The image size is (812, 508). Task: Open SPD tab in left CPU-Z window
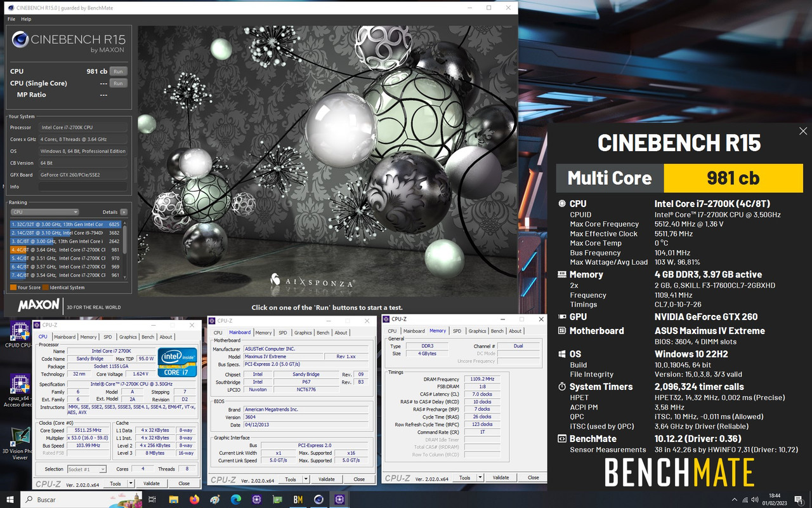point(108,337)
